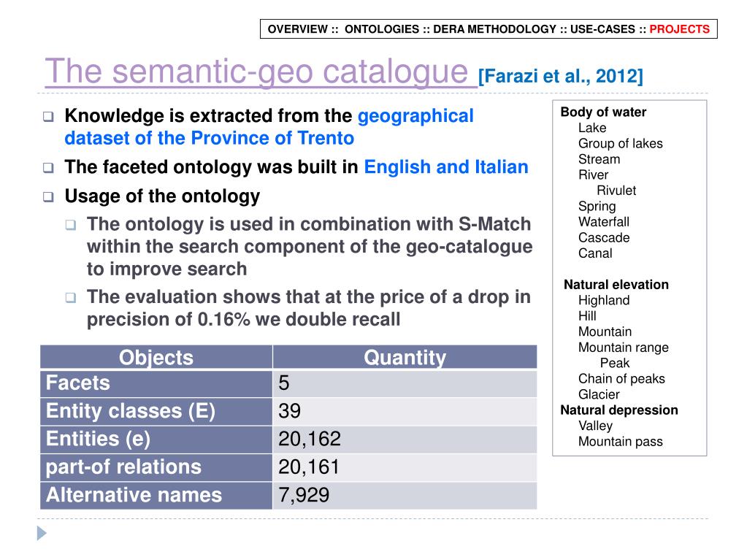The width and height of the screenshot is (747, 560).
Task: Select OVERVIEW in the navigation bar
Action: 298,29
